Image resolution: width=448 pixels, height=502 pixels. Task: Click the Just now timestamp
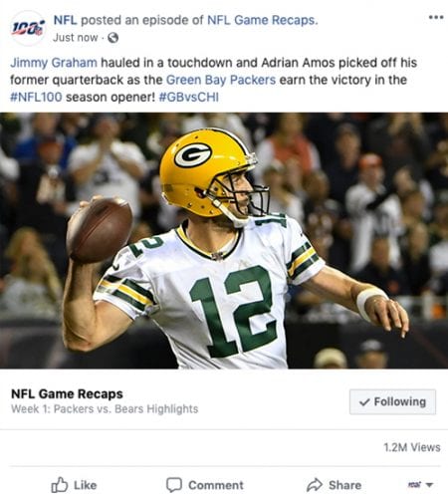tap(76, 38)
